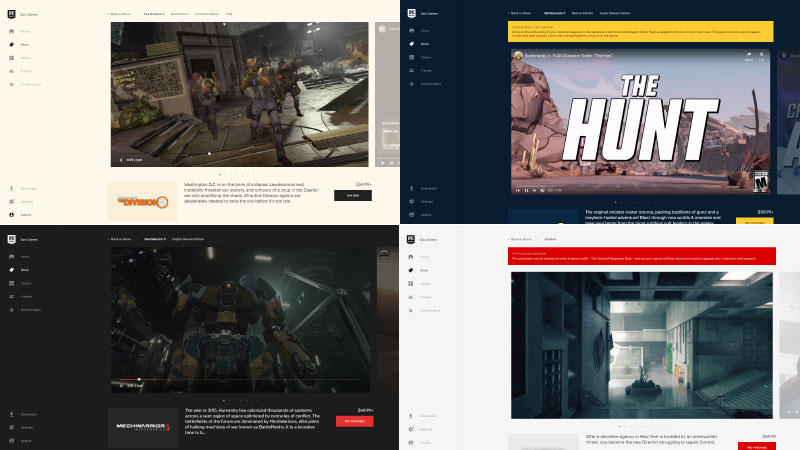Open the FAQ tab in Division 2 window

(x=229, y=14)
